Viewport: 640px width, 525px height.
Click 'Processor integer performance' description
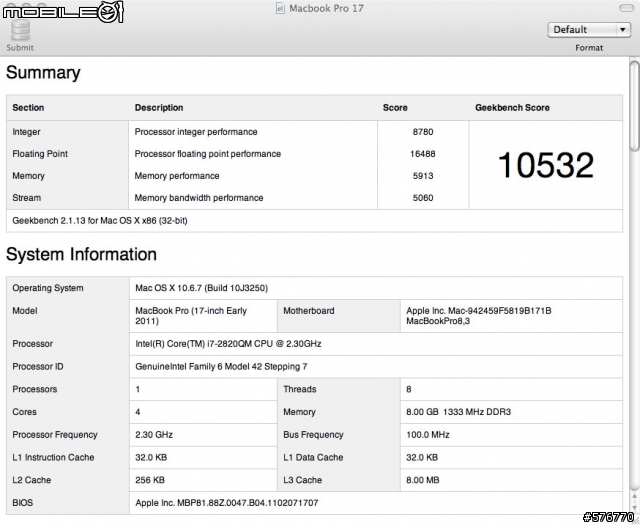coord(196,132)
